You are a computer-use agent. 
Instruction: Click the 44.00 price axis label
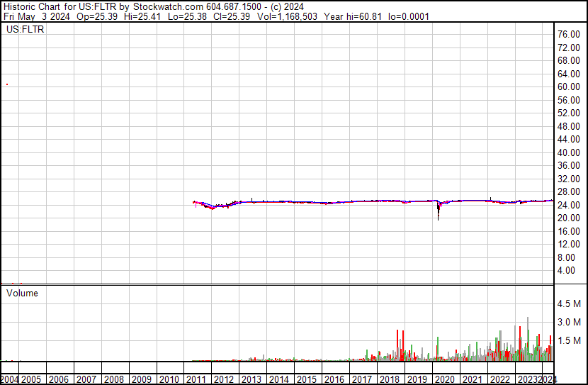tap(569, 140)
